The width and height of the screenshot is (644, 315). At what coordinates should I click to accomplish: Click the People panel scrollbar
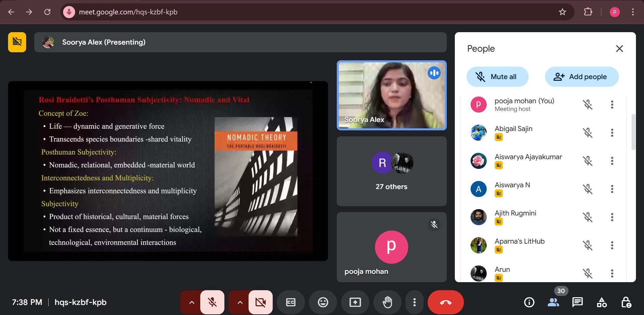(633, 132)
